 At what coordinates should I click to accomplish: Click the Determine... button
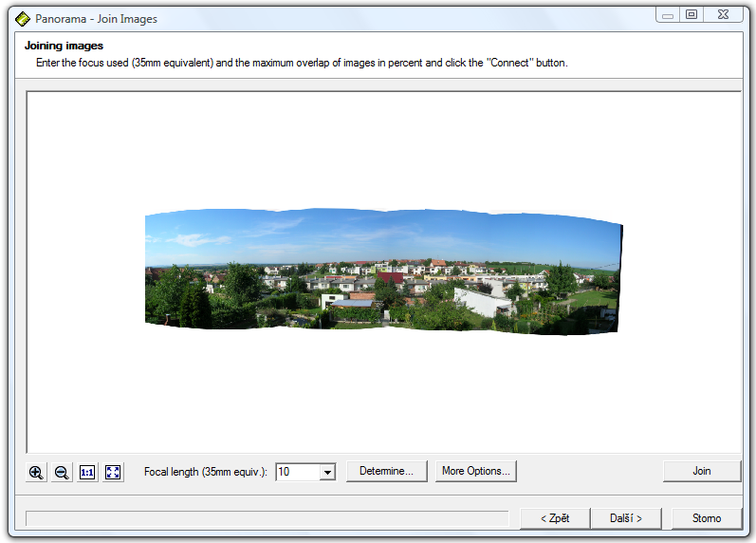tap(387, 471)
